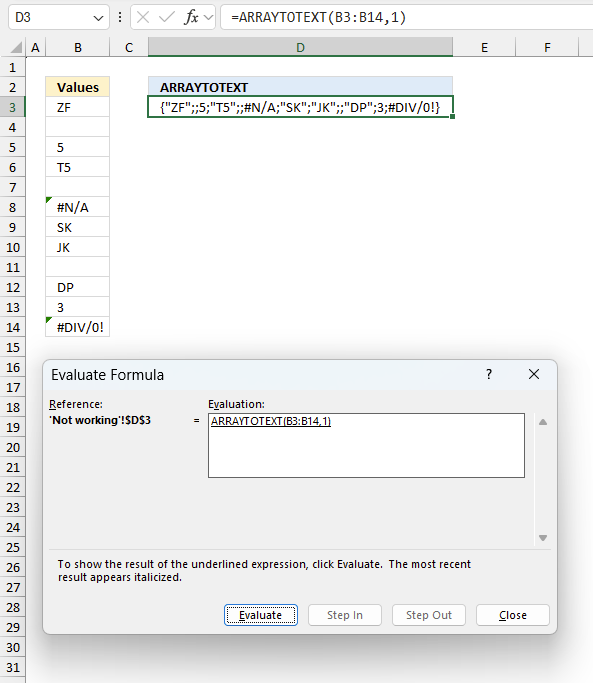Select row 1 header
593x683 pixels.
13,68
